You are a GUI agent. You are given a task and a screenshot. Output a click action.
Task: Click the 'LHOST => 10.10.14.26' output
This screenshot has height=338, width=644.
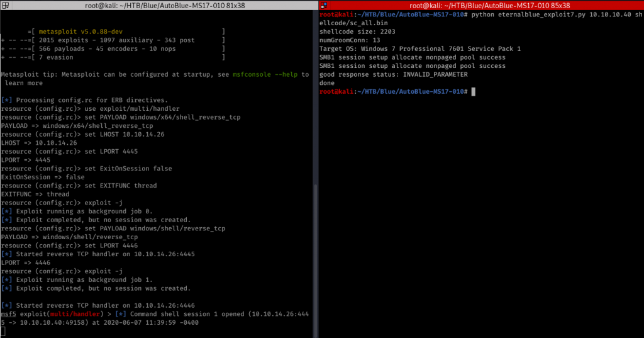pos(38,143)
